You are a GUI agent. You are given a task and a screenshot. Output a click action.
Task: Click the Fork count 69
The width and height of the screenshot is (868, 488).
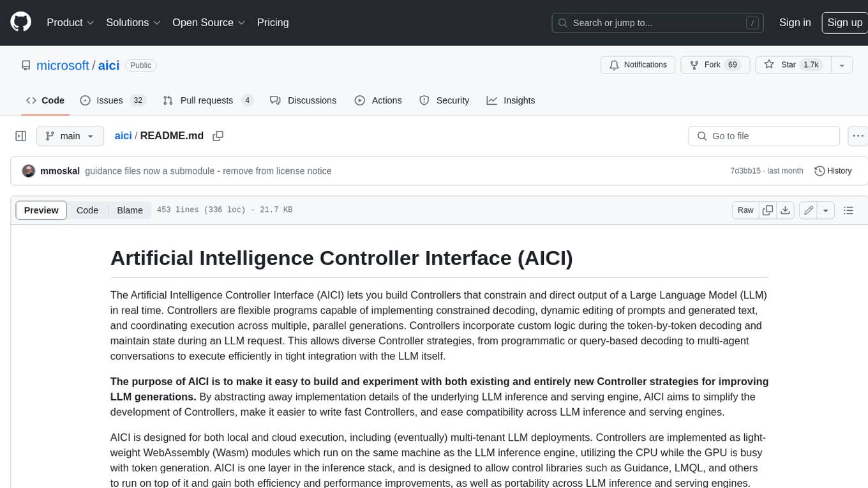point(733,65)
